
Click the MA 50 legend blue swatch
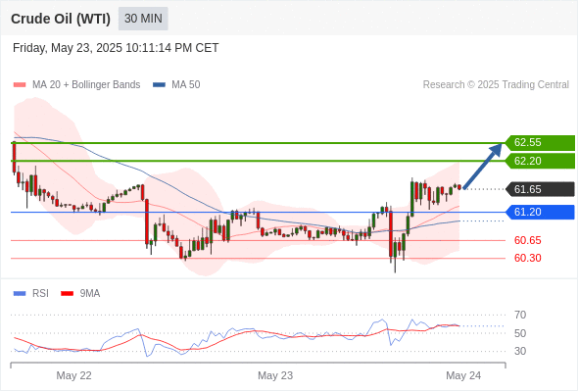pyautogui.click(x=159, y=85)
